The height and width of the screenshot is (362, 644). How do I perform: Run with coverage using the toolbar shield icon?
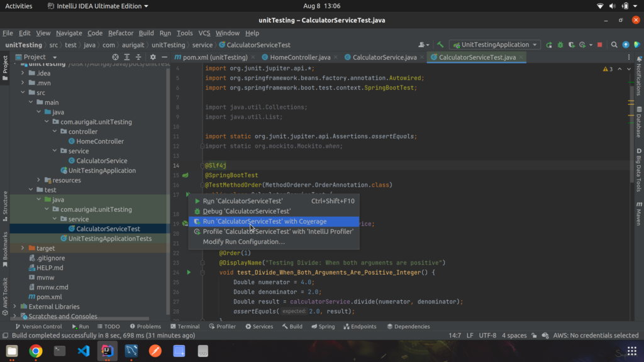point(571,45)
